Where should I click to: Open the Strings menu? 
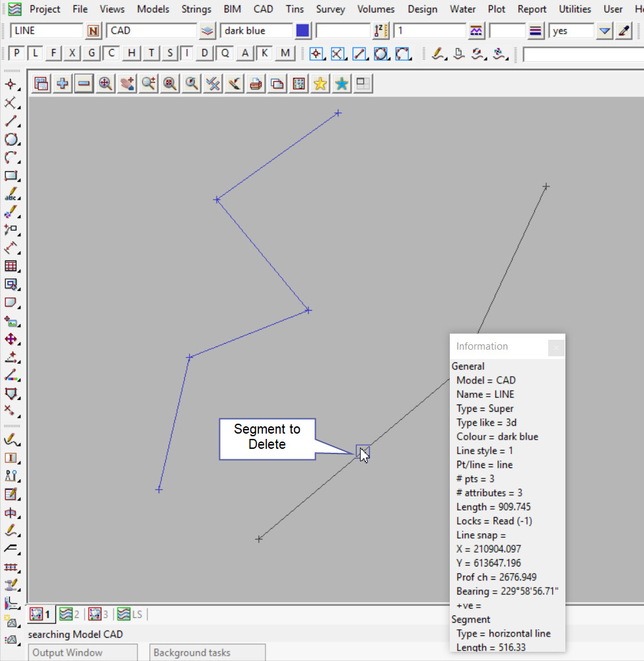tap(196, 9)
